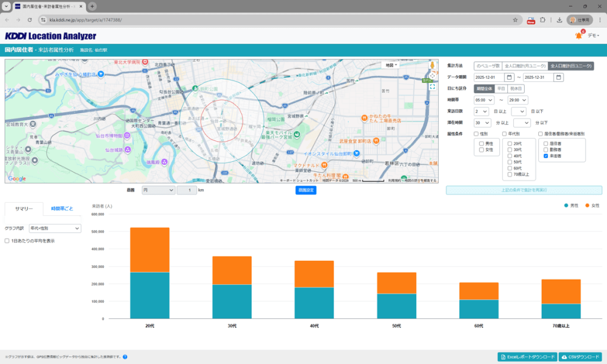Screen dimensions: 607x364
Task: Open the start date calendar picker
Action: 509,77
